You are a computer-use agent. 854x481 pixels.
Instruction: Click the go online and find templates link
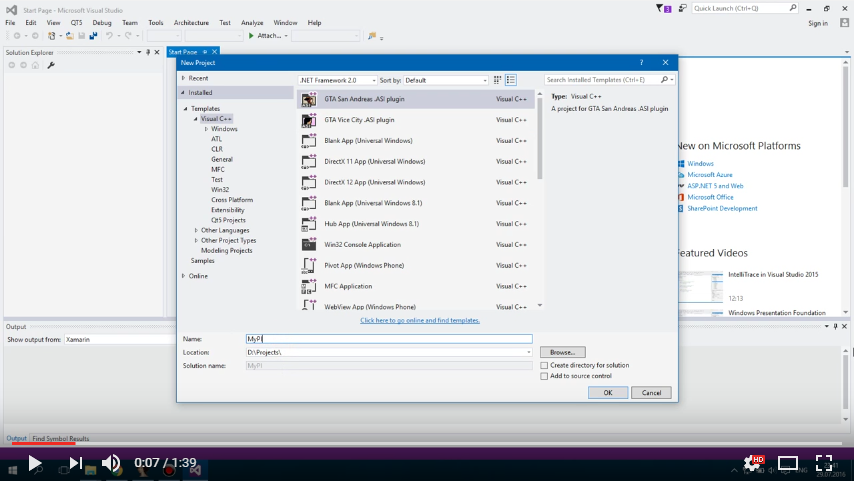pyautogui.click(x=420, y=320)
